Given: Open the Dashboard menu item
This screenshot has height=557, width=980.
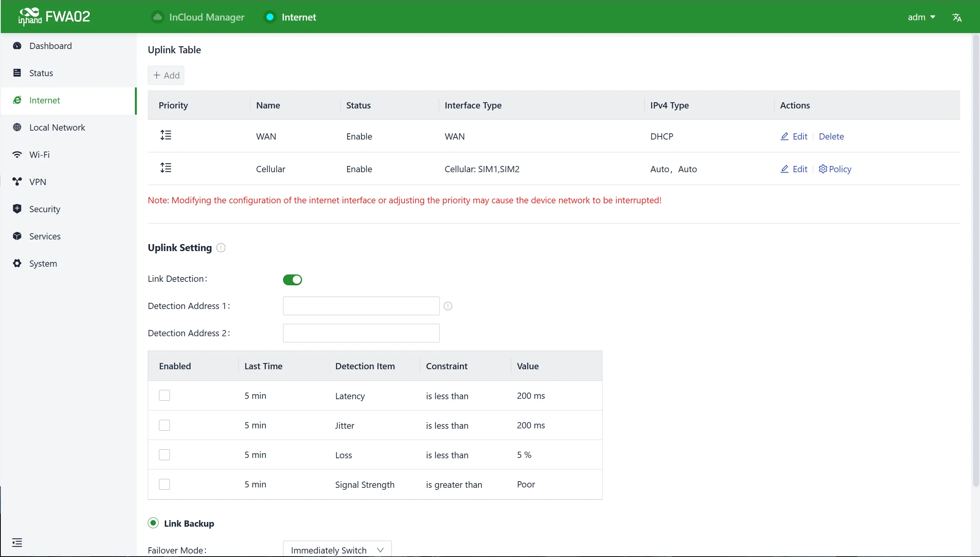Looking at the screenshot, I should (68, 46).
